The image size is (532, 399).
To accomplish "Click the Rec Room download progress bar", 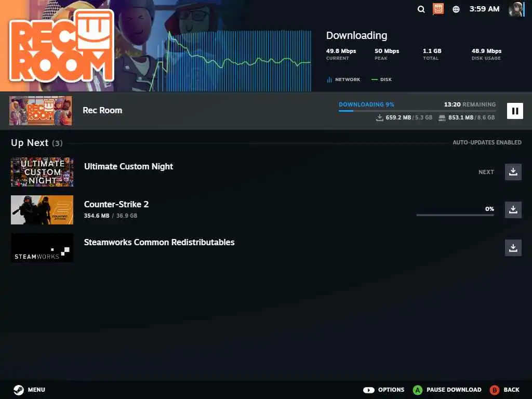I will coord(417,111).
